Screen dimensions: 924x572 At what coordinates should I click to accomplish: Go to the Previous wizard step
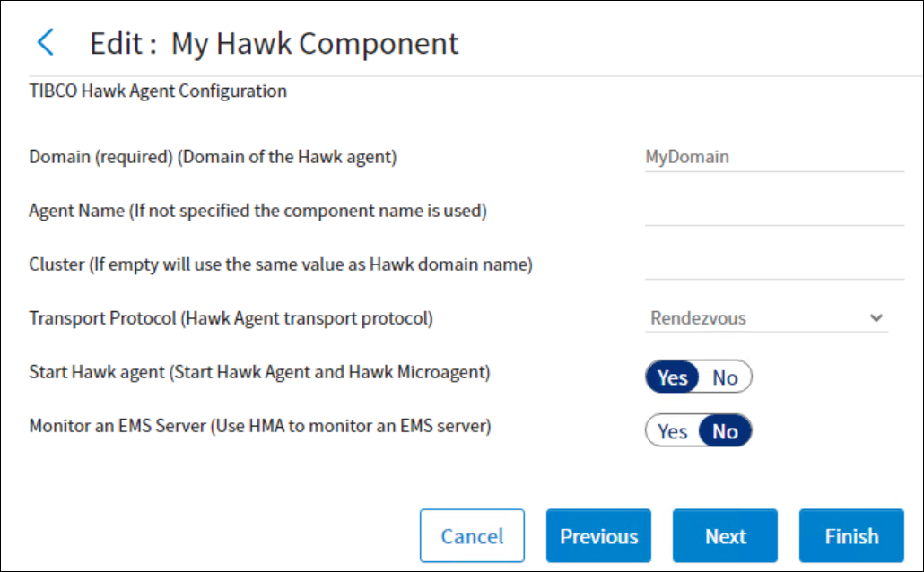coord(598,536)
